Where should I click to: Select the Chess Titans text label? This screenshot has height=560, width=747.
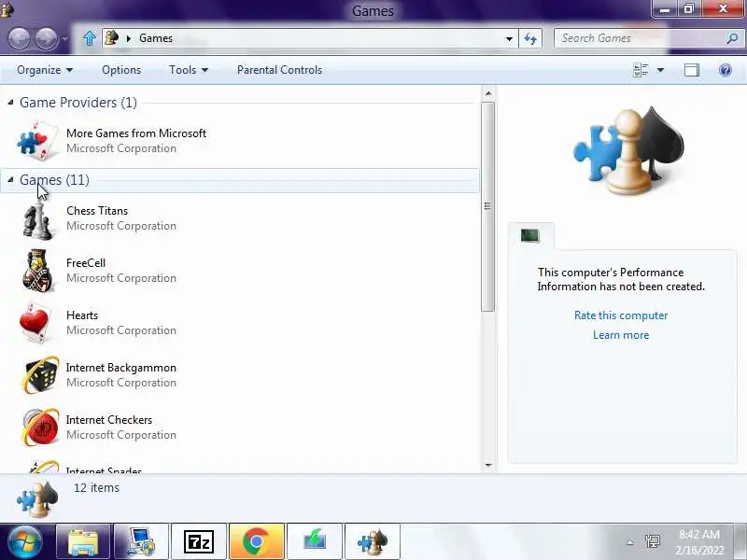[x=97, y=211]
